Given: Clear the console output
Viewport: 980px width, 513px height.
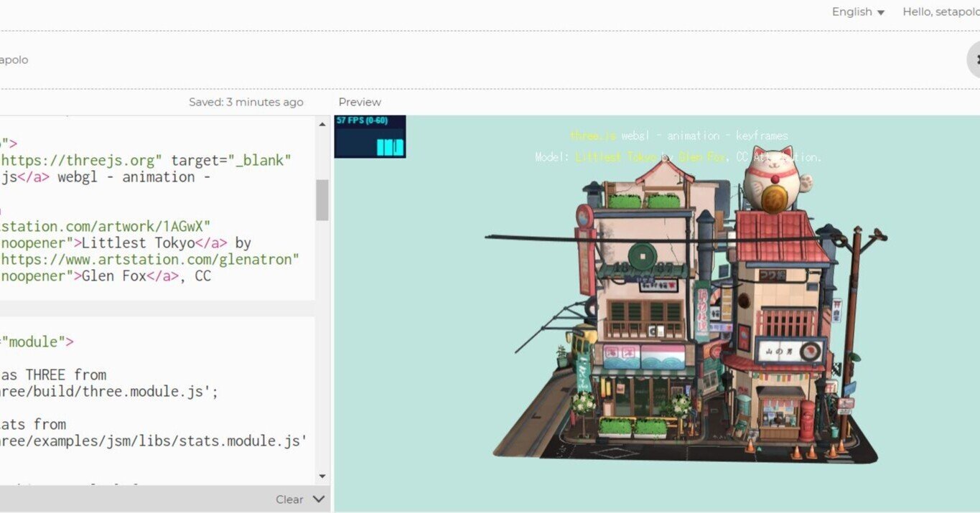Looking at the screenshot, I should (x=289, y=499).
